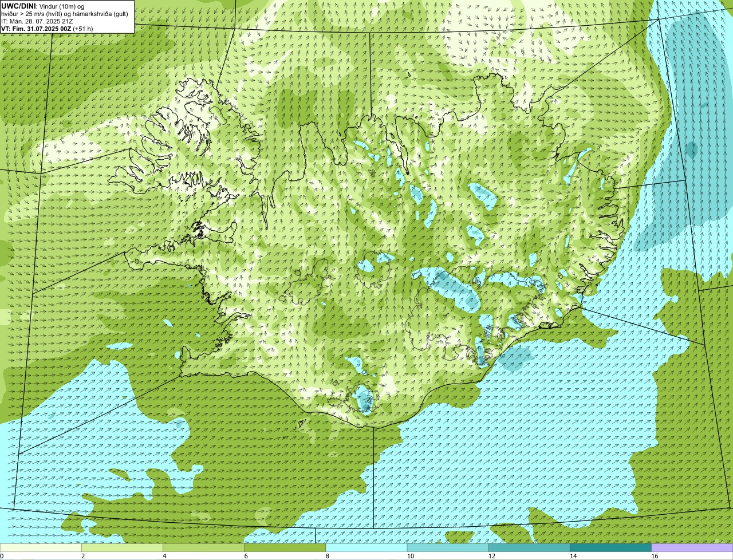
Task: Click the '0' label on the color scale
Action: point(2,556)
